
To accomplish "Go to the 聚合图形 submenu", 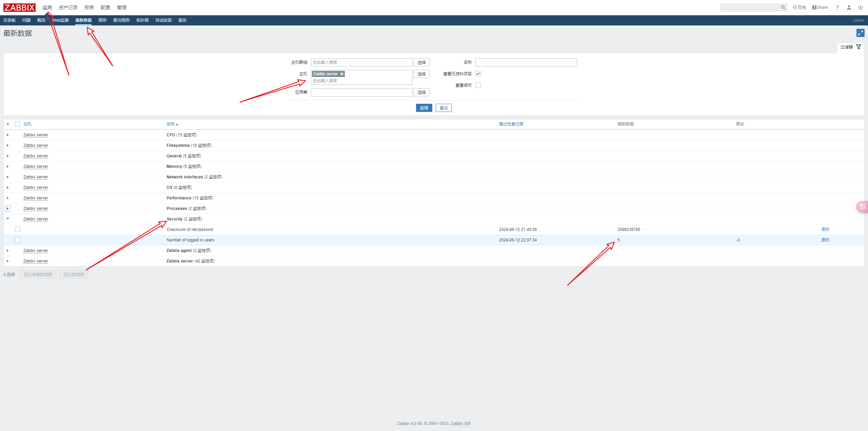I will (x=121, y=20).
